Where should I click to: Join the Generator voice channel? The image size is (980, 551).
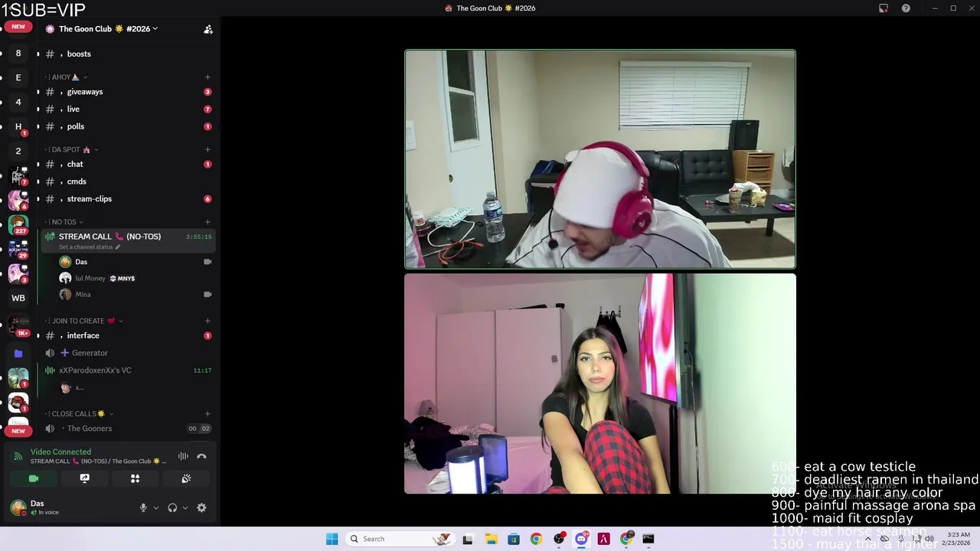pyautogui.click(x=128, y=354)
